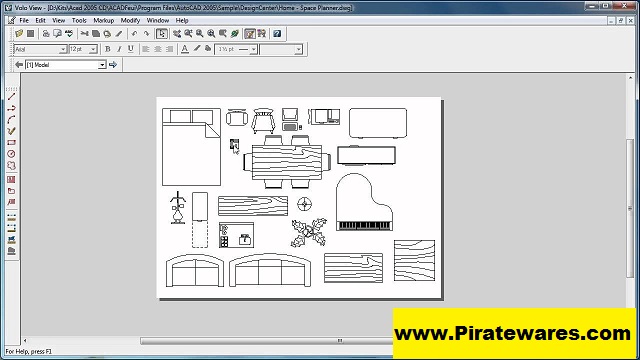Select the checkmark markup tool
Screen dimensions: 640x360
coord(11,131)
